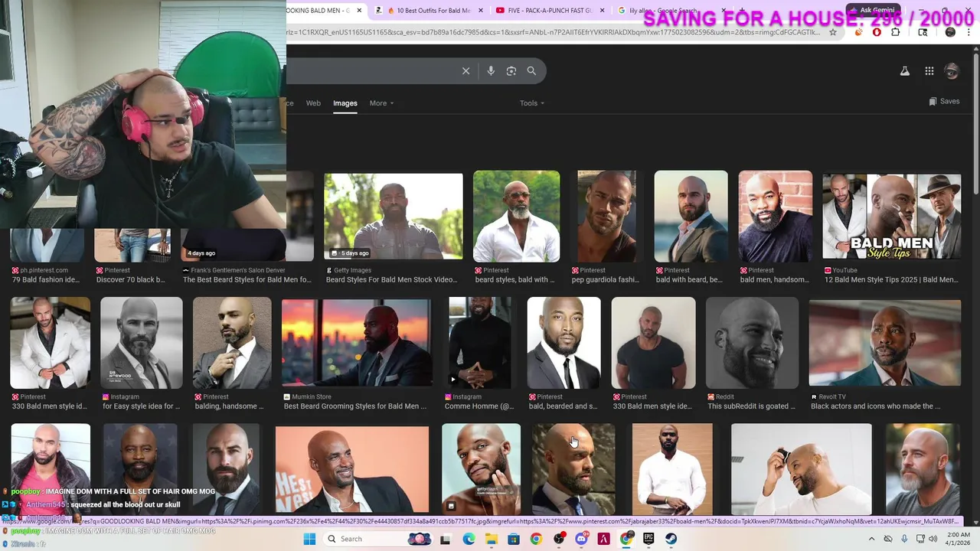Open the Google account avatar

(952, 71)
